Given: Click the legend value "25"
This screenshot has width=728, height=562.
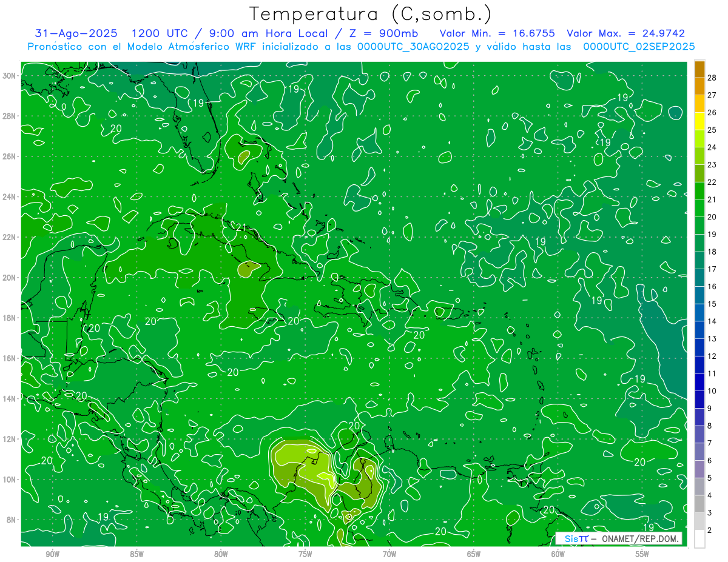Looking at the screenshot, I should tap(712, 130).
